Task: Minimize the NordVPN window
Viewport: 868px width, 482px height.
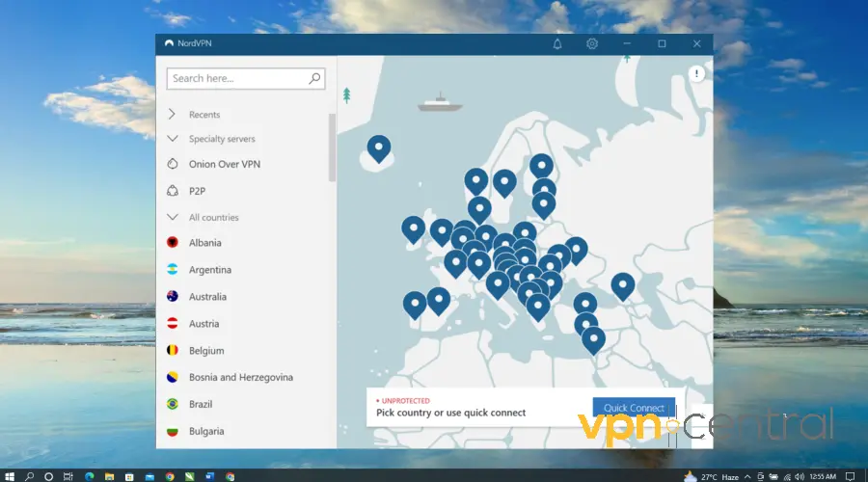Action: click(627, 43)
